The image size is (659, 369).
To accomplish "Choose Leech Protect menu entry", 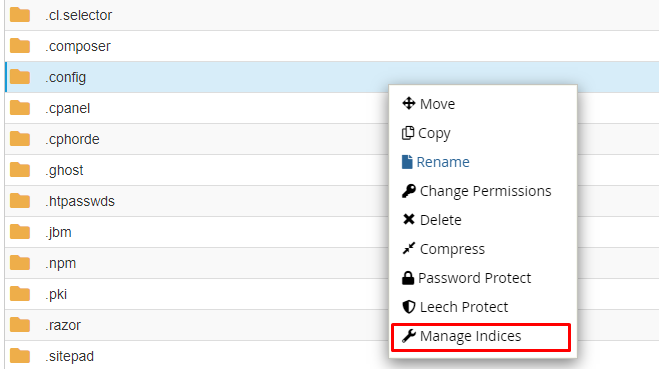I will [x=464, y=307].
